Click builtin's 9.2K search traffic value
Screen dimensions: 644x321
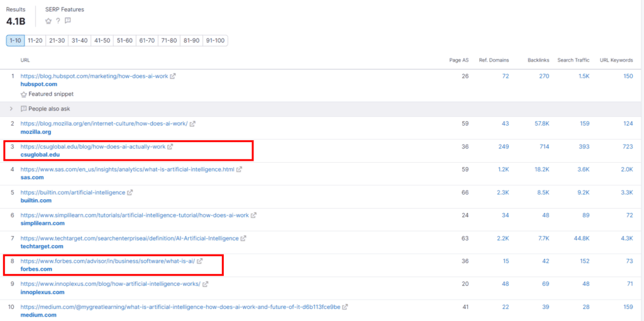583,192
